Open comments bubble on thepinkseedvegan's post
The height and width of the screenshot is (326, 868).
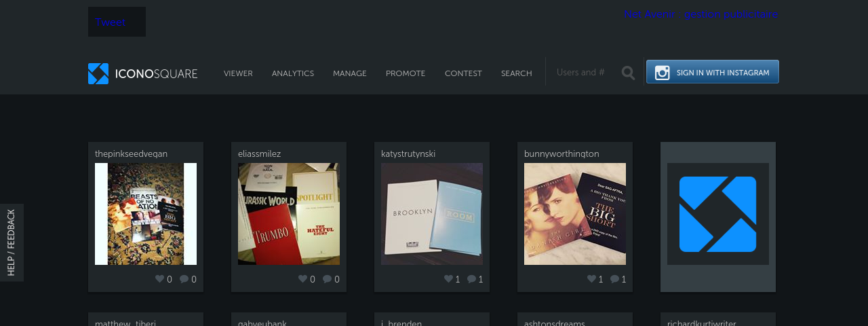184,279
